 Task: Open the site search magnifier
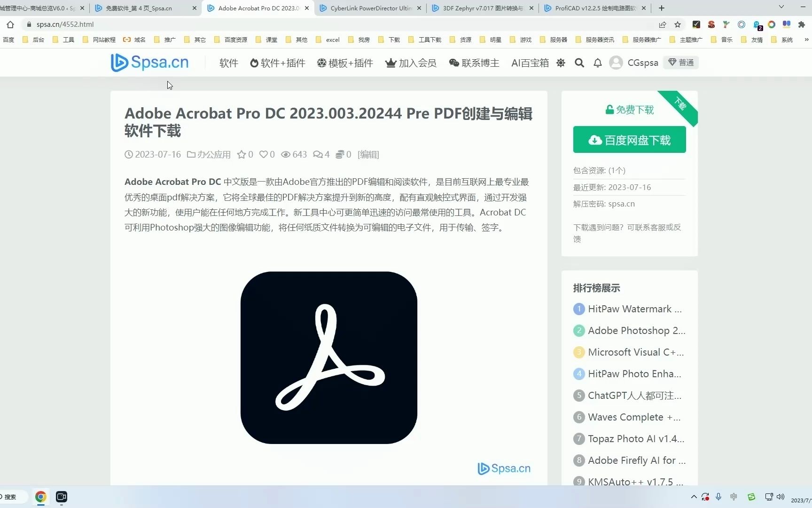point(579,63)
